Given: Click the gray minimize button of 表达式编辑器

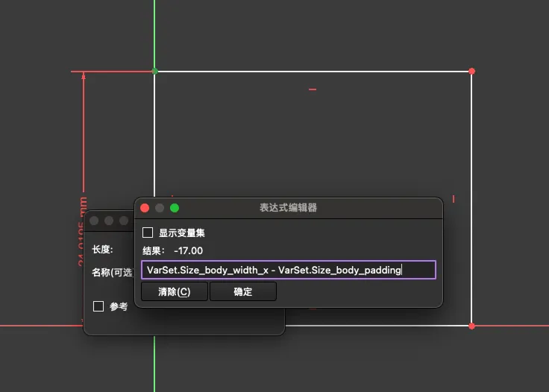Looking at the screenshot, I should tap(160, 208).
